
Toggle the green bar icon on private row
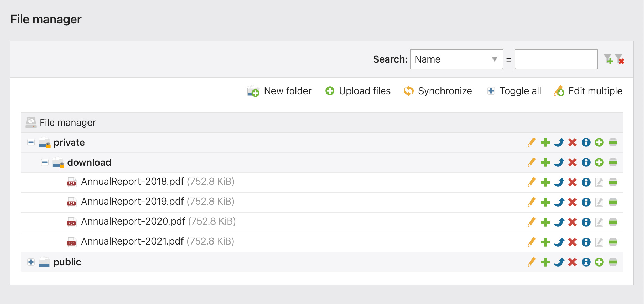(x=613, y=142)
